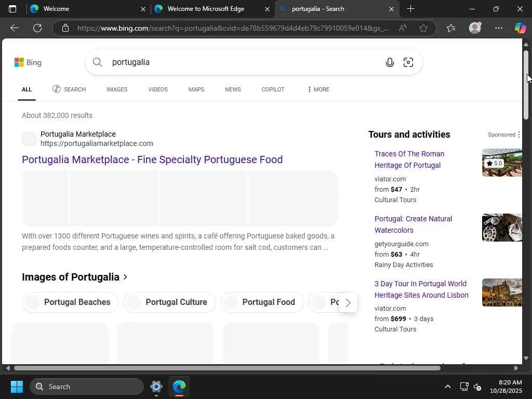
Task: Select the Portugal Food chip
Action: pyautogui.click(x=262, y=302)
